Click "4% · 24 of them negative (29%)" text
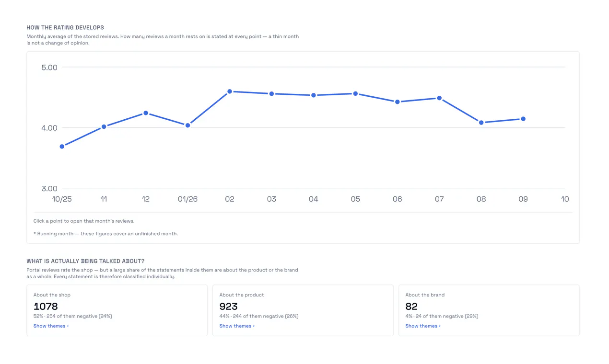Image resolution: width=609 pixels, height=364 pixels. pyautogui.click(x=442, y=316)
